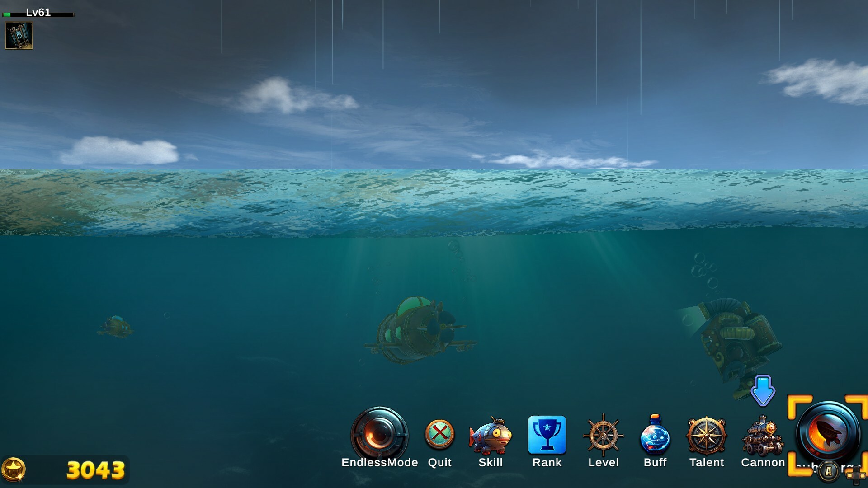
Task: Open the Cannon upgrade menu
Action: (x=763, y=435)
